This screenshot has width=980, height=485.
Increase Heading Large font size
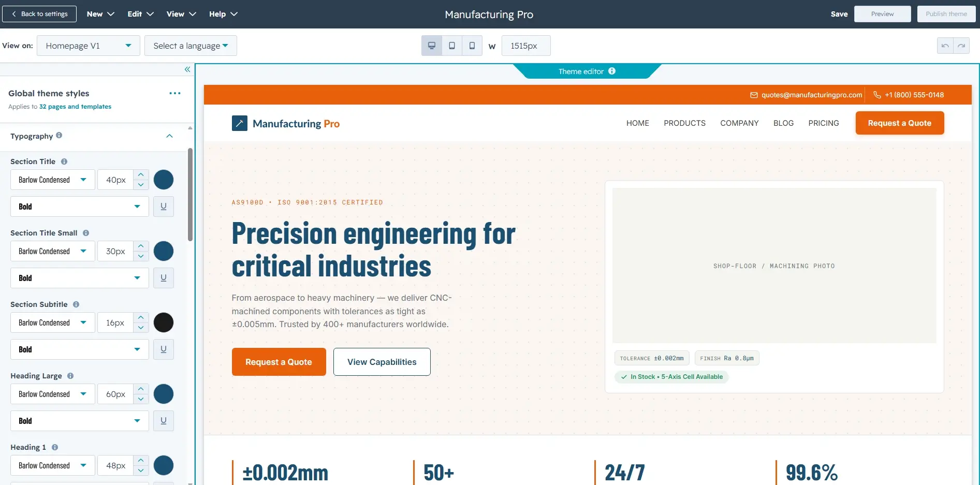pos(141,389)
